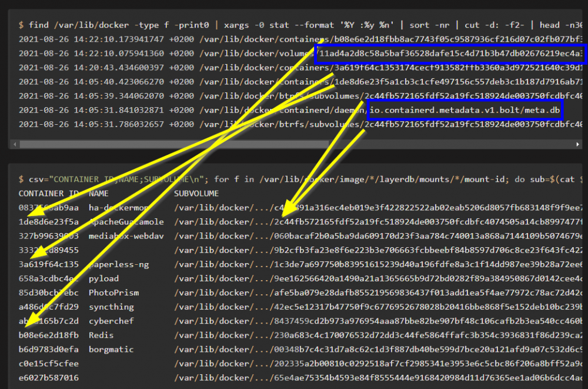Screen dimensions: 588x389
Task: Click the right arrow of the horizontal scrollbar
Action: click(x=577, y=144)
